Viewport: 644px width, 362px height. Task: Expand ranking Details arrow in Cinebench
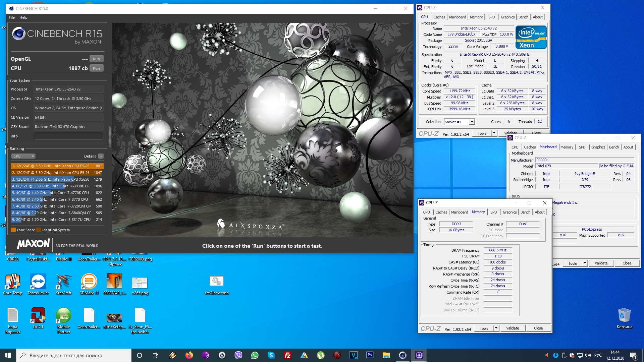click(101, 156)
